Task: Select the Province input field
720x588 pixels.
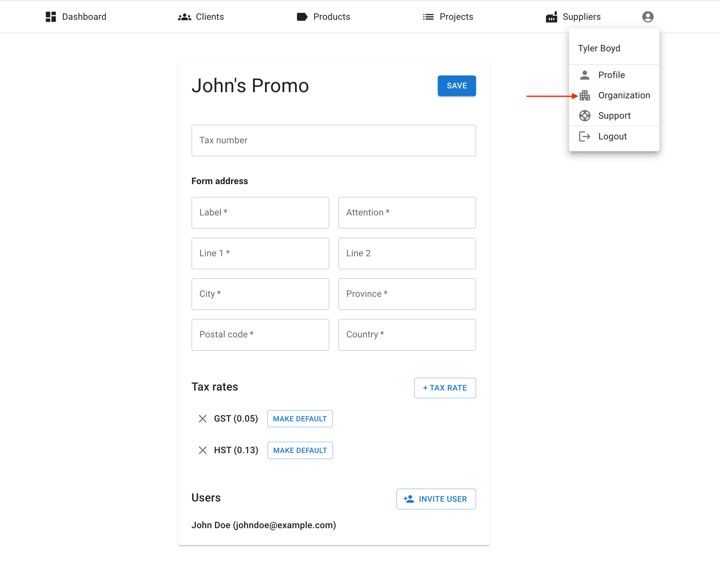Action: [407, 294]
